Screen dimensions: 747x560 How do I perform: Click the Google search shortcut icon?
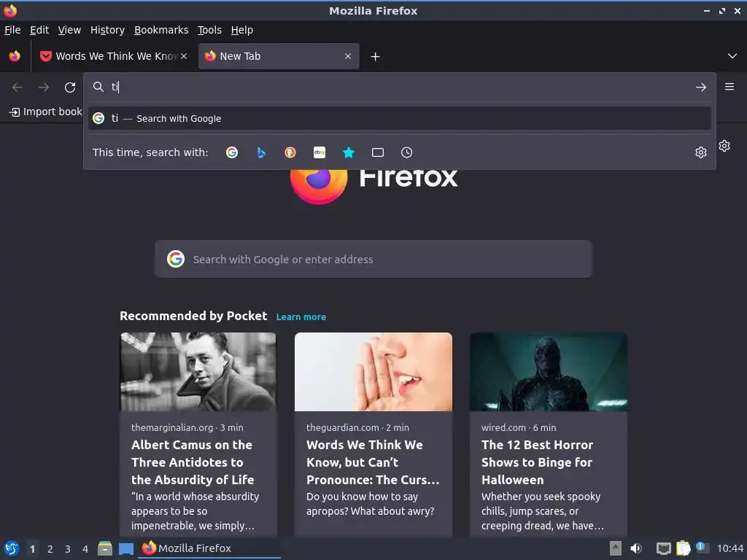tap(232, 152)
